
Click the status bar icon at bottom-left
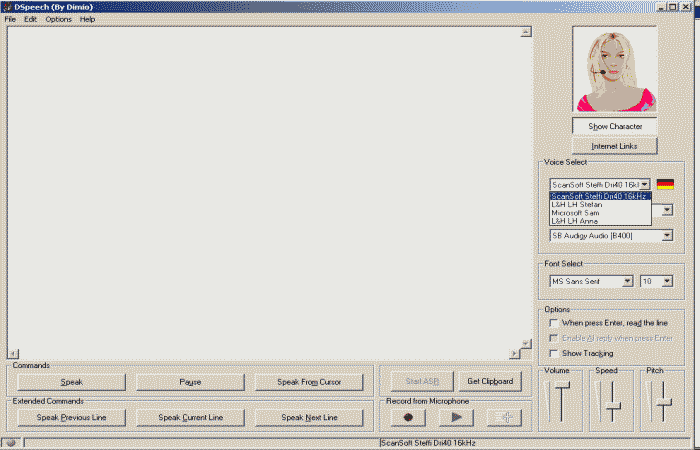tap(10, 442)
